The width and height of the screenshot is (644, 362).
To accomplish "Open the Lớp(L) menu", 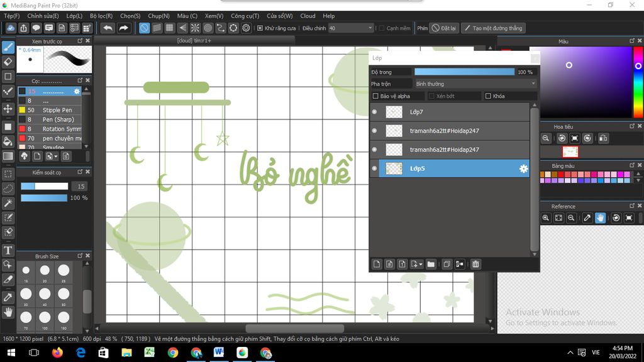I will pyautogui.click(x=74, y=16).
